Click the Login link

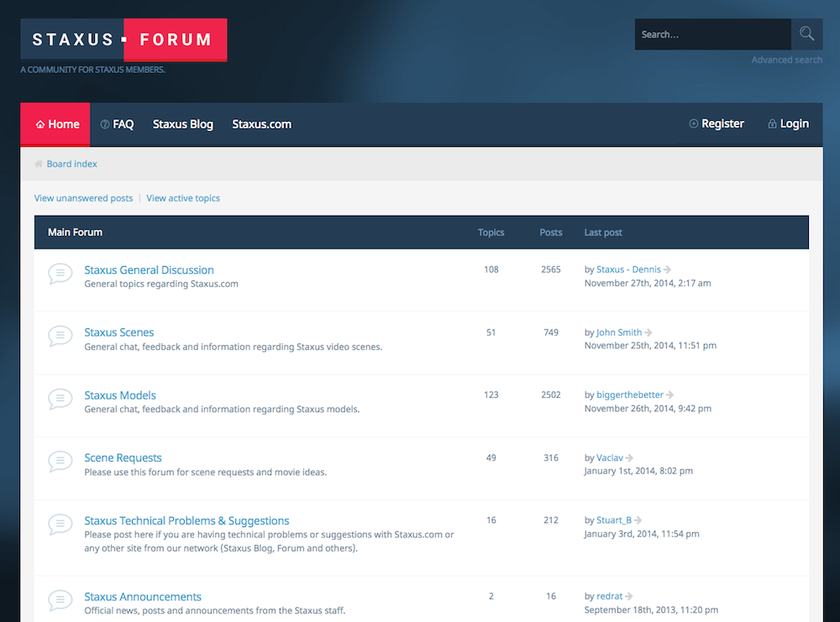(x=788, y=124)
